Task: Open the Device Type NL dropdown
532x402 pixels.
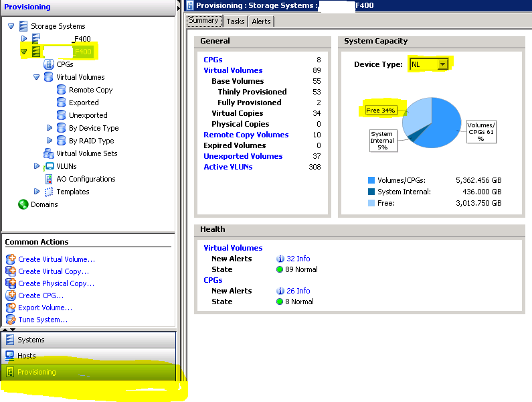Action: 442,64
